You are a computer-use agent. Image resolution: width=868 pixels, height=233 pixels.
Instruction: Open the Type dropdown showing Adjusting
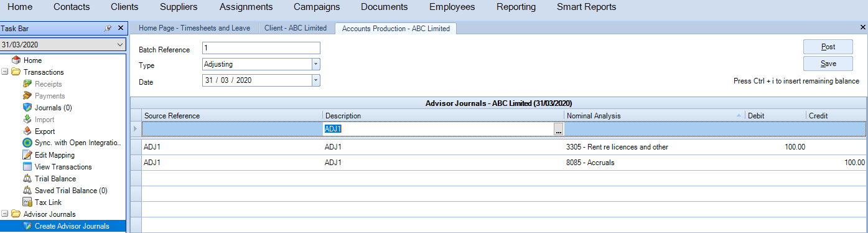click(315, 64)
